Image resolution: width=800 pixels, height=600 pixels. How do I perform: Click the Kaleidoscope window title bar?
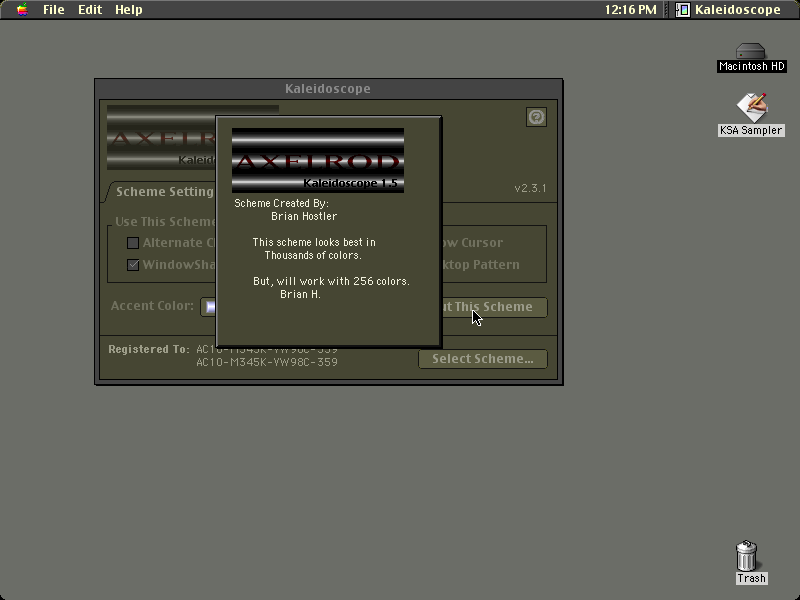(x=328, y=89)
